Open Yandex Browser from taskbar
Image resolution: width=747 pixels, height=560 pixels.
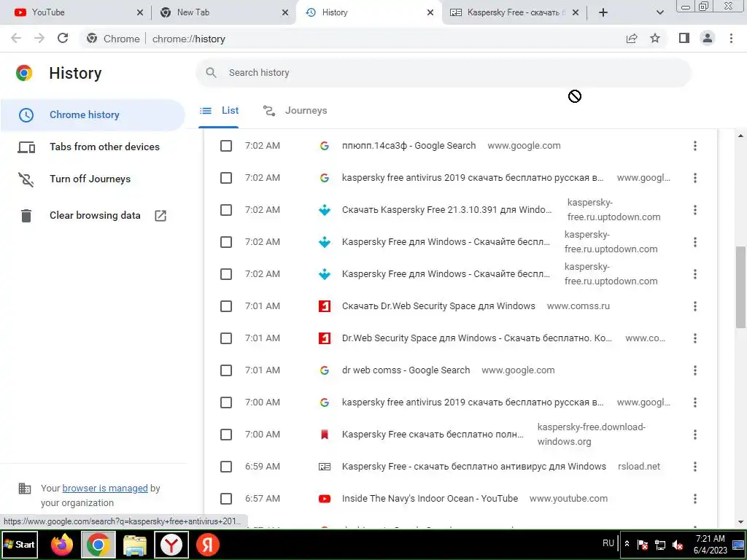[x=171, y=544]
